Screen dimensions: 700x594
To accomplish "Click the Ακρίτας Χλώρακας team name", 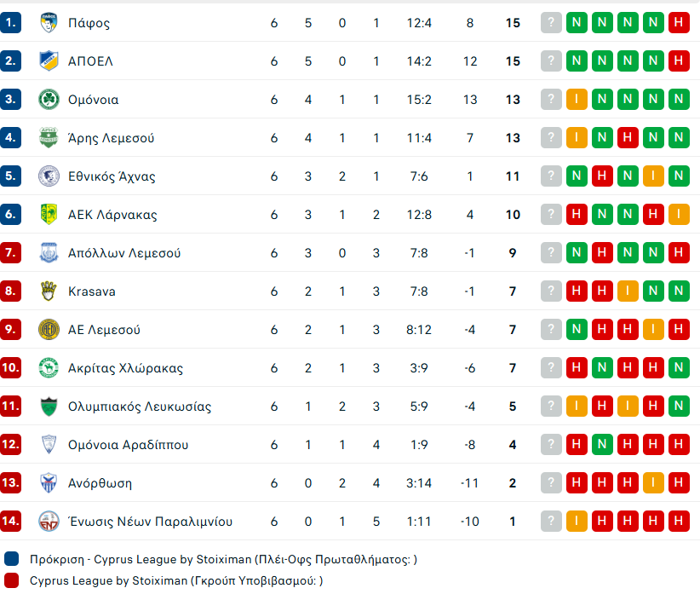I will pyautogui.click(x=125, y=368).
